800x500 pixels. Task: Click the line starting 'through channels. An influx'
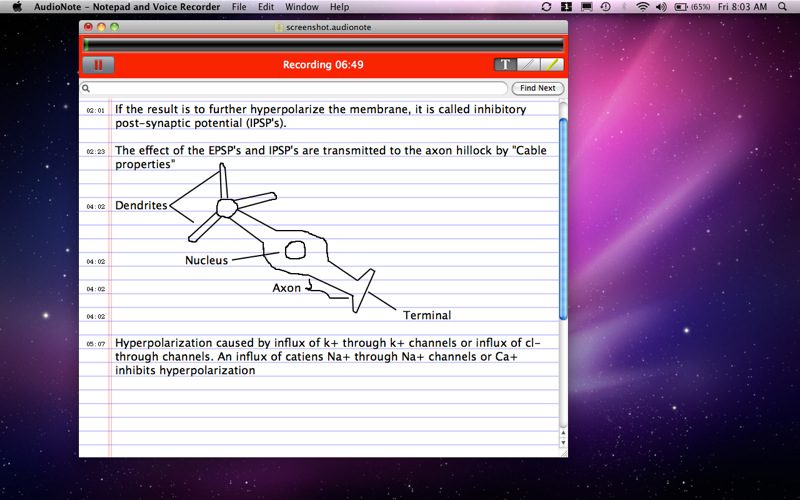[x=316, y=357]
